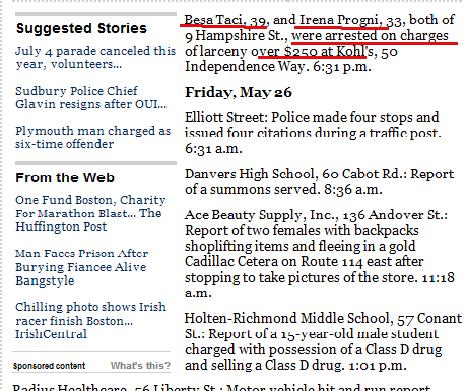466x391 pixels.
Task: Open Sudbury Police Chief Glavin resigns story
Action: pos(91,97)
